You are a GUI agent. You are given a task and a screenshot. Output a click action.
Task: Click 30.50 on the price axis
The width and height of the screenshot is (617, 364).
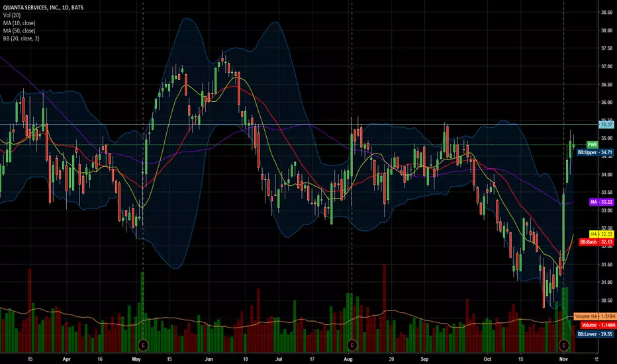coord(606,300)
